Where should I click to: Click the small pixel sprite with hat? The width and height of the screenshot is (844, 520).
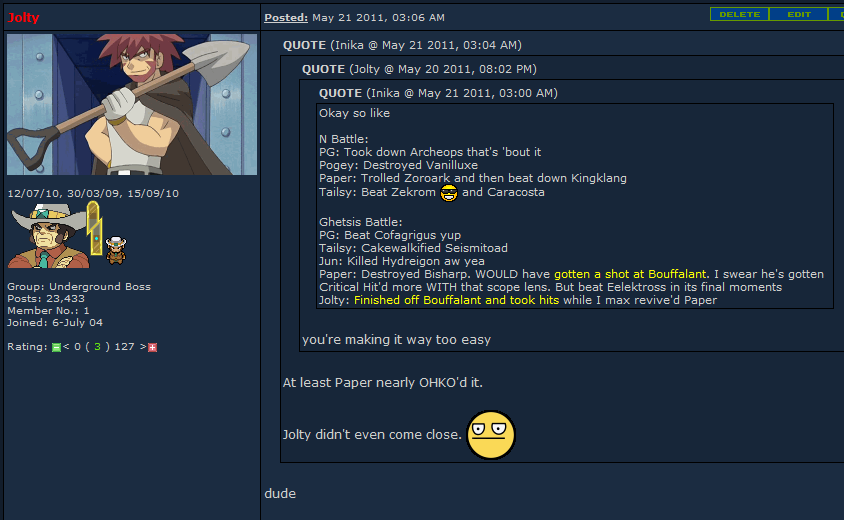click(x=116, y=250)
